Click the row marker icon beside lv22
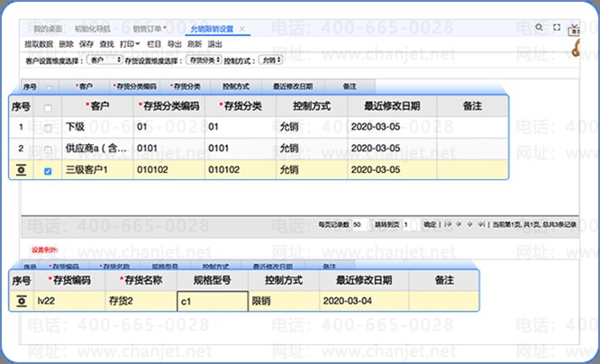The image size is (600, 364). 22,301
